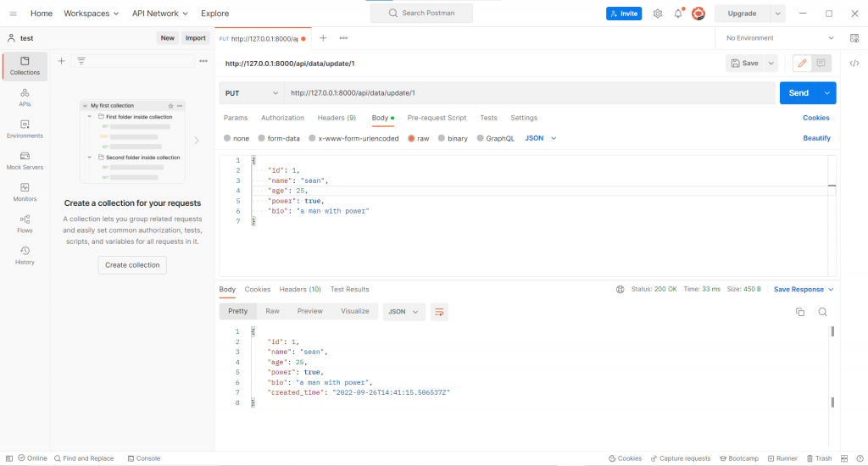Expand the Upgrade dropdown arrow

pos(778,14)
